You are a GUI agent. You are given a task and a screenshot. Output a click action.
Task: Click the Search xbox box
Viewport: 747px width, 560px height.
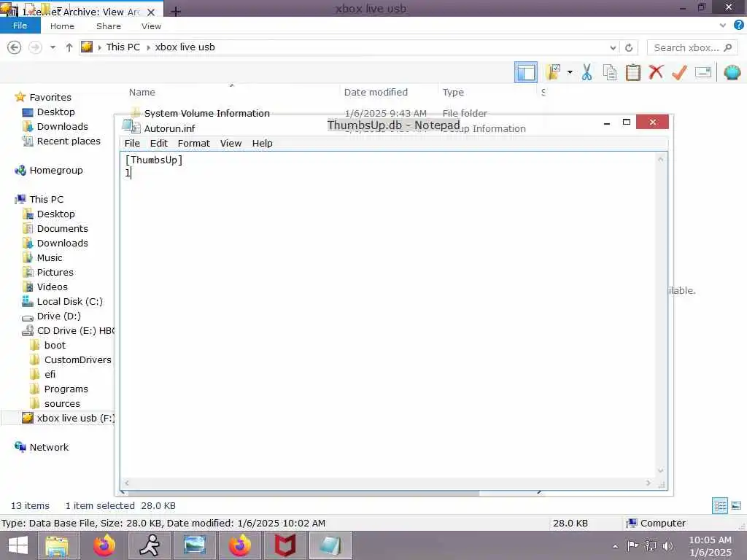point(692,47)
